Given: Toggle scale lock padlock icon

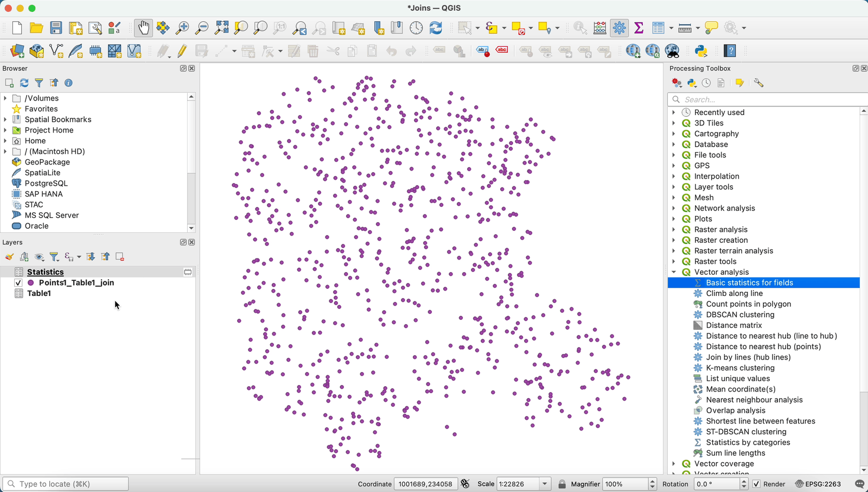Looking at the screenshot, I should pyautogui.click(x=562, y=484).
